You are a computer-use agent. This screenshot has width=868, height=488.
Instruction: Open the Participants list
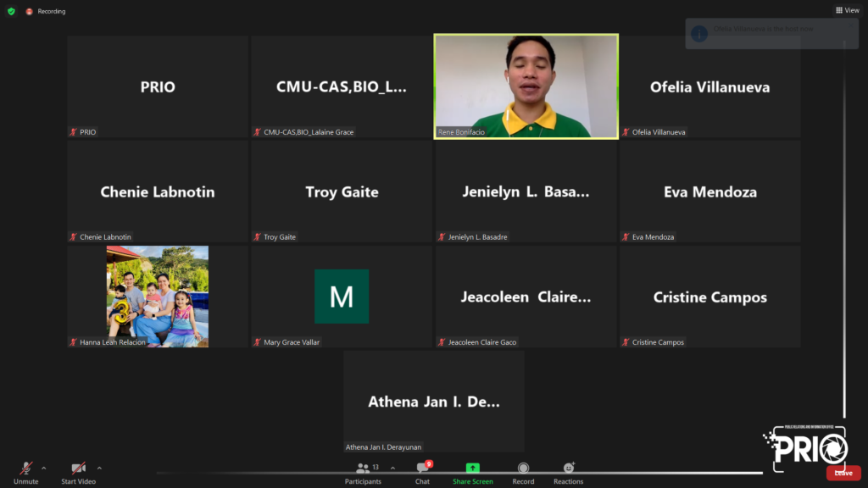click(x=364, y=469)
